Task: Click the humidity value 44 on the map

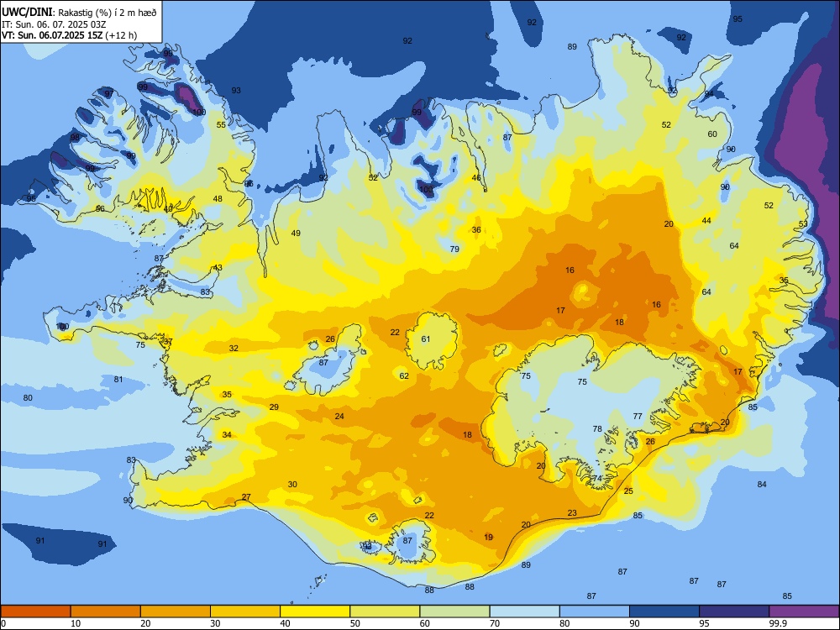Action: pos(706,221)
